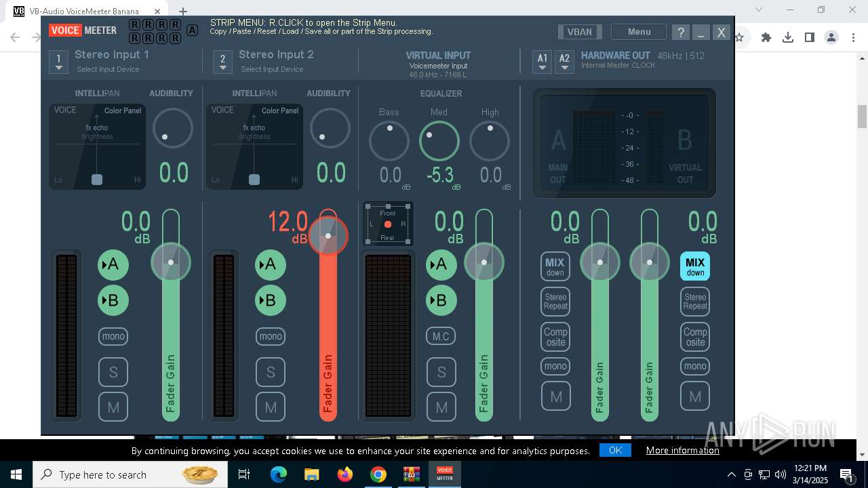
Task: Open the taskbar volume icon
Action: 781,474
